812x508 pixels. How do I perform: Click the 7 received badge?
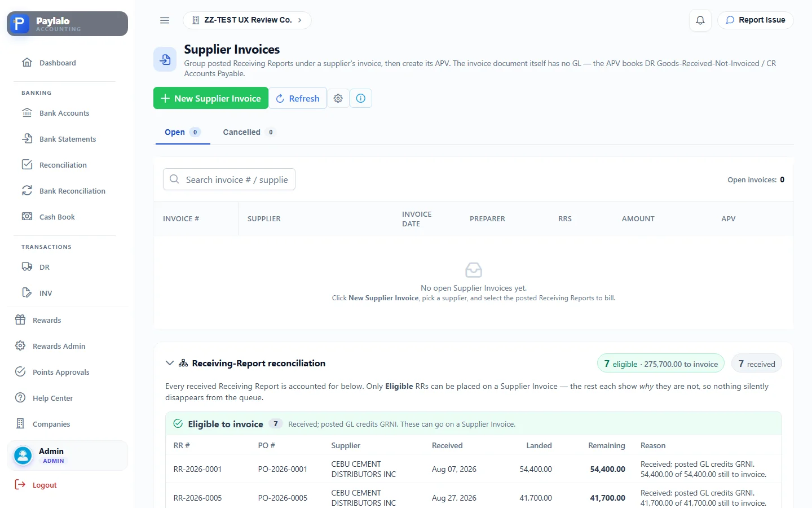757,364
